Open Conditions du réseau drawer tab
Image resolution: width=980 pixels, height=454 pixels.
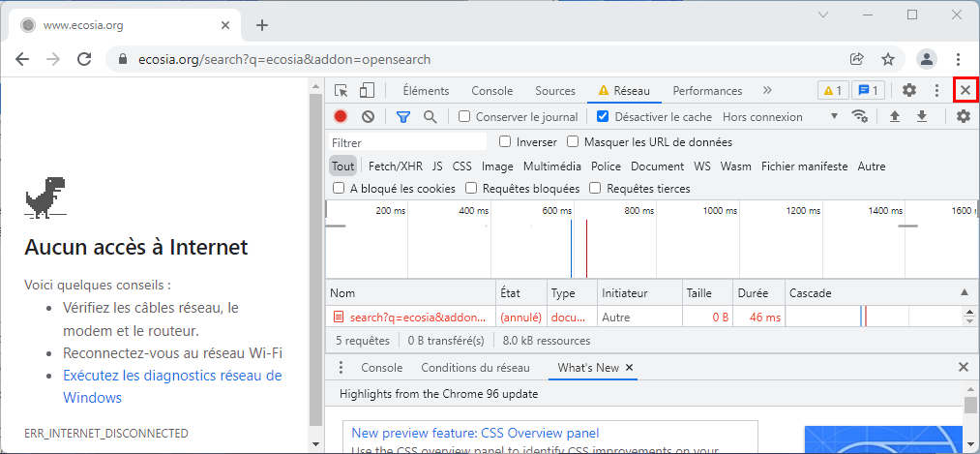[x=475, y=368]
